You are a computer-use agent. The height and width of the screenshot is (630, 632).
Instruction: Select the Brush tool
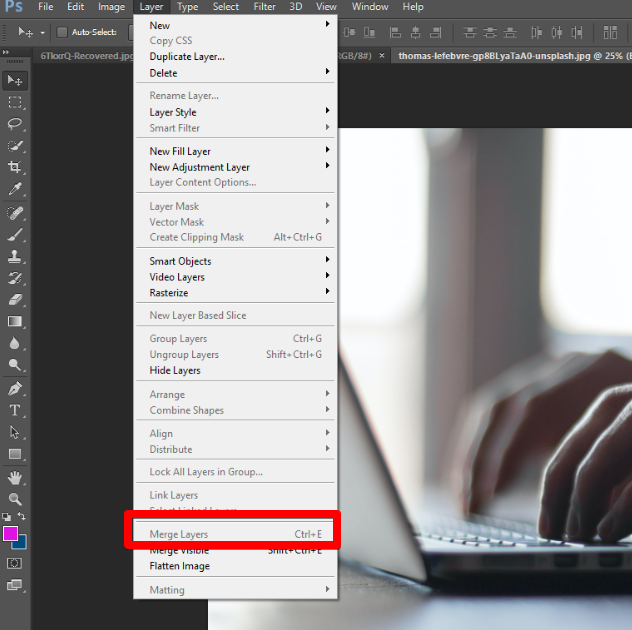click(x=15, y=235)
